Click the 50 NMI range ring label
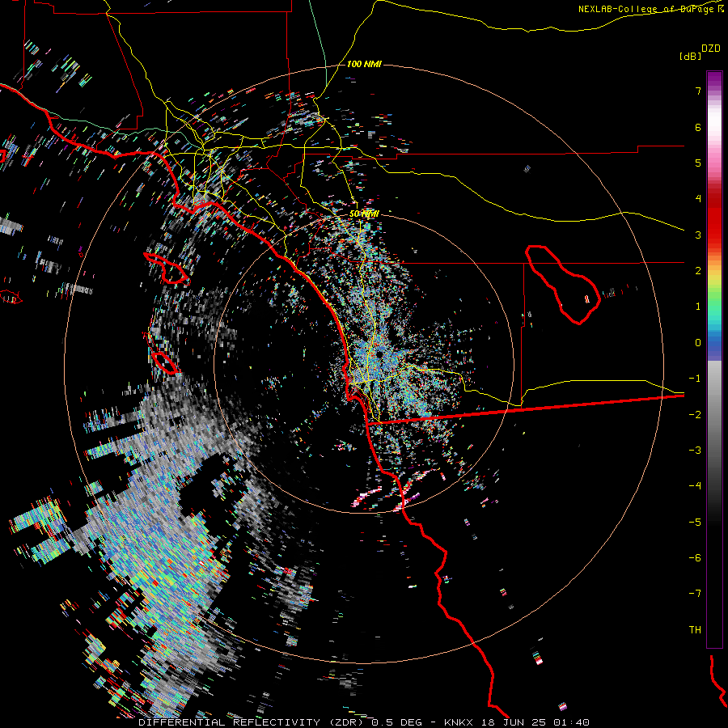This screenshot has width=728, height=728. coord(364,214)
